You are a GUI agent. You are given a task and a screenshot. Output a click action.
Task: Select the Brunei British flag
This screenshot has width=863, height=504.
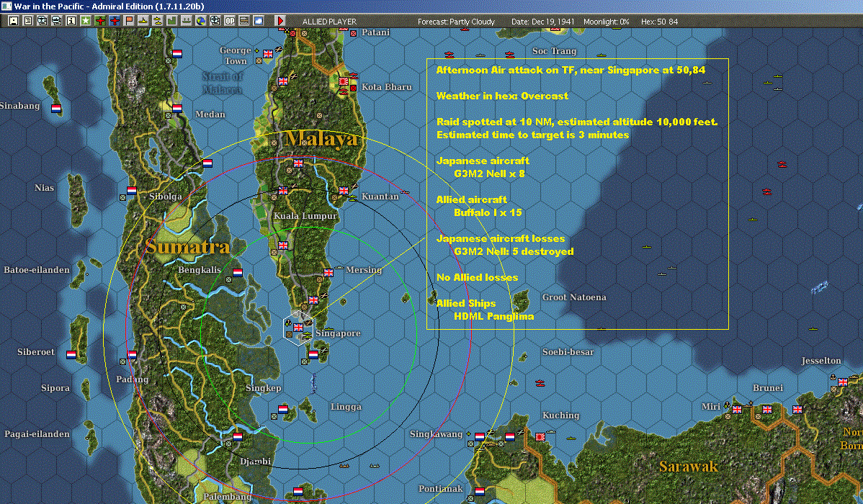pyautogui.click(x=767, y=410)
